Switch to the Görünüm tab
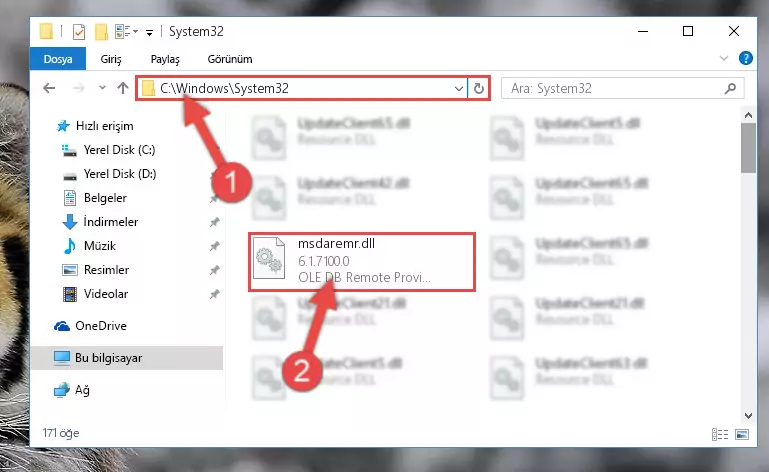Image resolution: width=769 pixels, height=472 pixels. tap(230, 59)
